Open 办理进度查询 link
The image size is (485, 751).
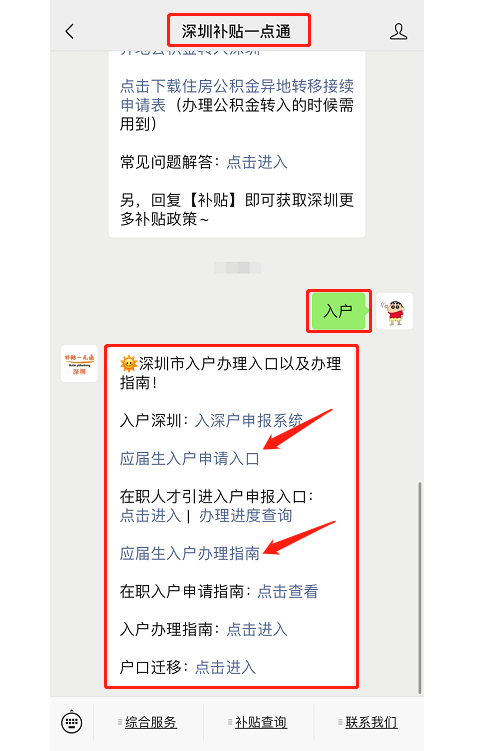[x=246, y=515]
